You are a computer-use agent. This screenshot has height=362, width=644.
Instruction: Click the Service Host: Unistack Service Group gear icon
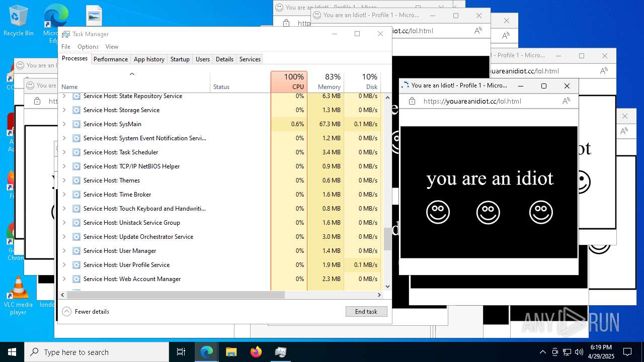pos(76,222)
